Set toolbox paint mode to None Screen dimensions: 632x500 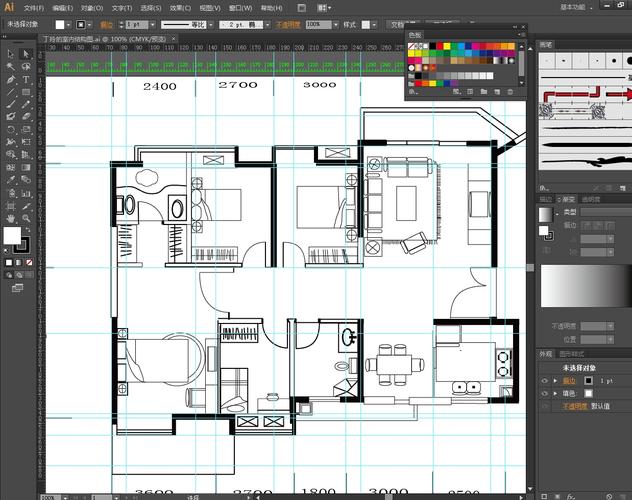(29, 263)
